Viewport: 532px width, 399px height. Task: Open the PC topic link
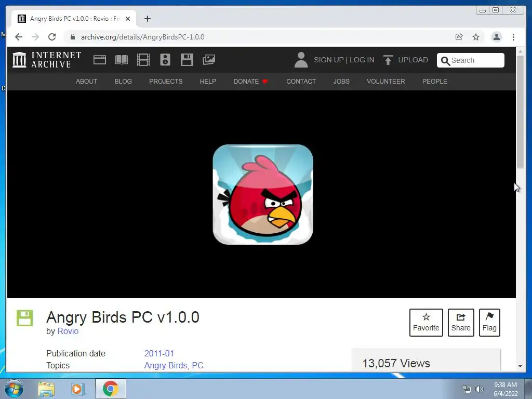tap(197, 365)
